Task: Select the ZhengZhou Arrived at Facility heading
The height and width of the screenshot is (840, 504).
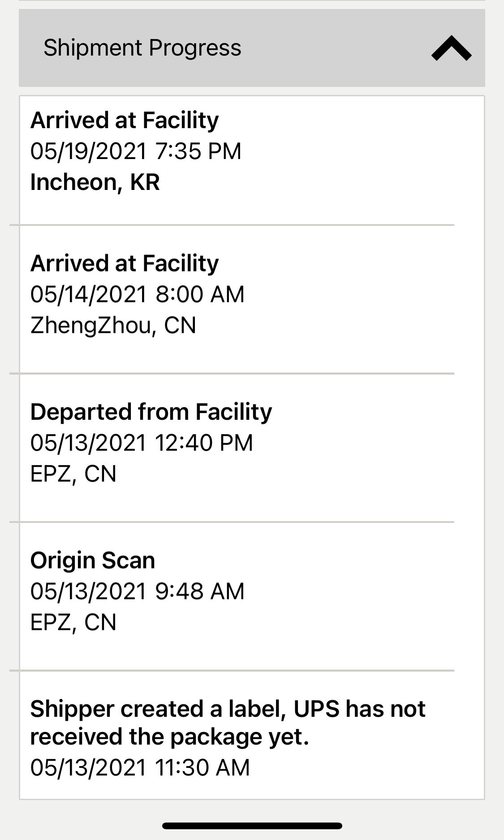Action: pyautogui.click(x=125, y=263)
